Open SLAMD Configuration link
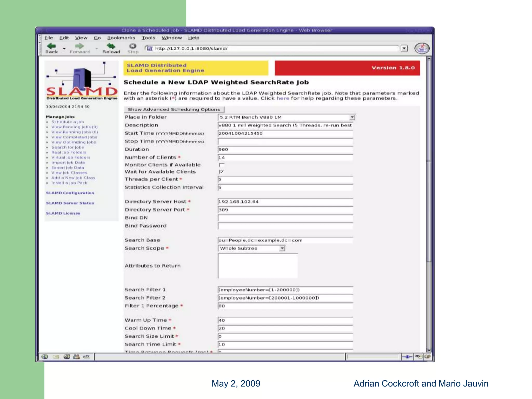Image resolution: width=532 pixels, height=399 pixels. click(x=70, y=193)
